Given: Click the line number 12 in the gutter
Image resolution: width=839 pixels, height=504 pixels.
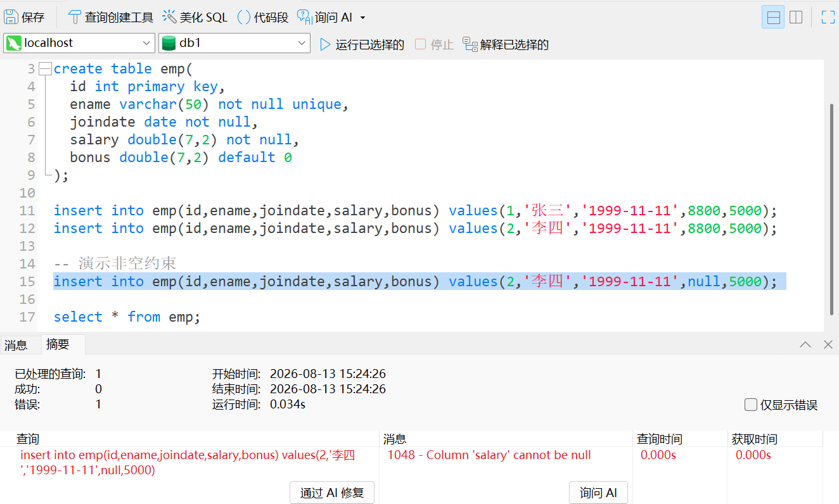Looking at the screenshot, I should click(27, 229).
